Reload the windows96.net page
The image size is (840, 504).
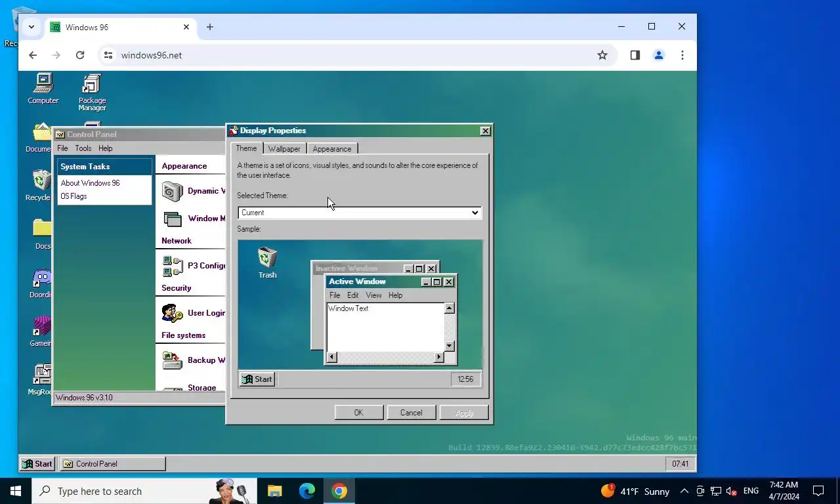[80, 55]
